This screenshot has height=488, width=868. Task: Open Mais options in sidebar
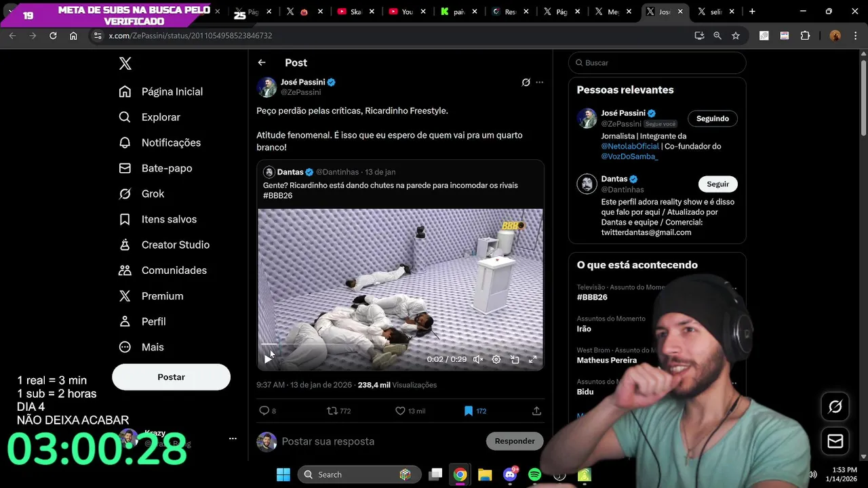click(141, 347)
